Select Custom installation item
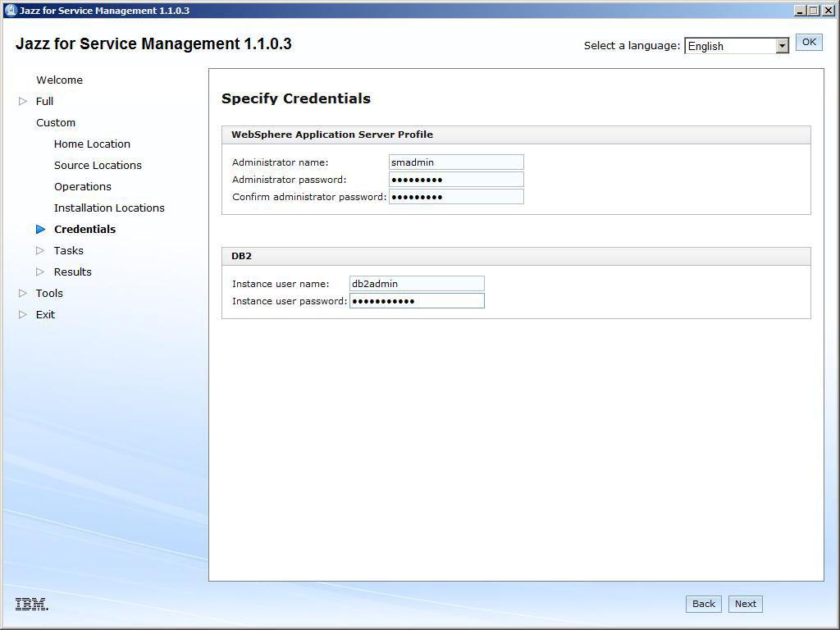The image size is (840, 630). coord(56,123)
